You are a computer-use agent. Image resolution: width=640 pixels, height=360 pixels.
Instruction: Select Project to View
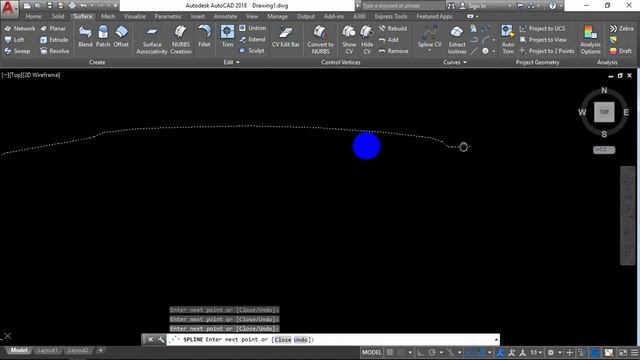click(543, 40)
